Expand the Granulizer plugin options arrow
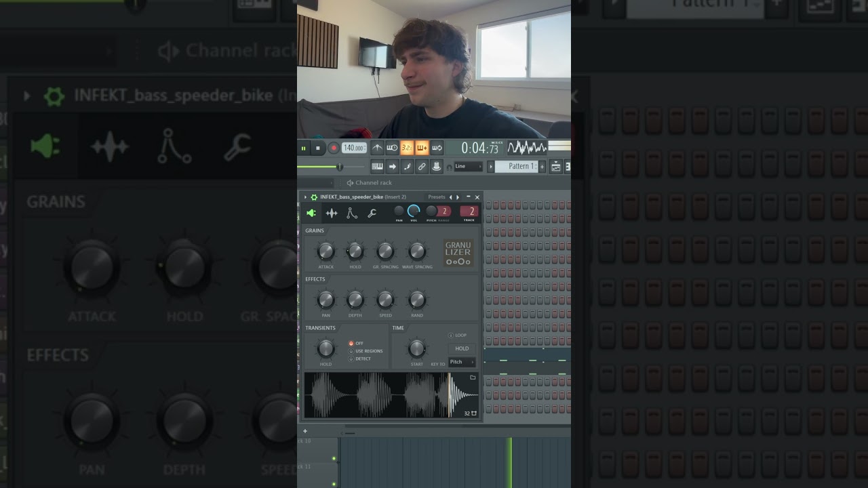 [x=305, y=197]
